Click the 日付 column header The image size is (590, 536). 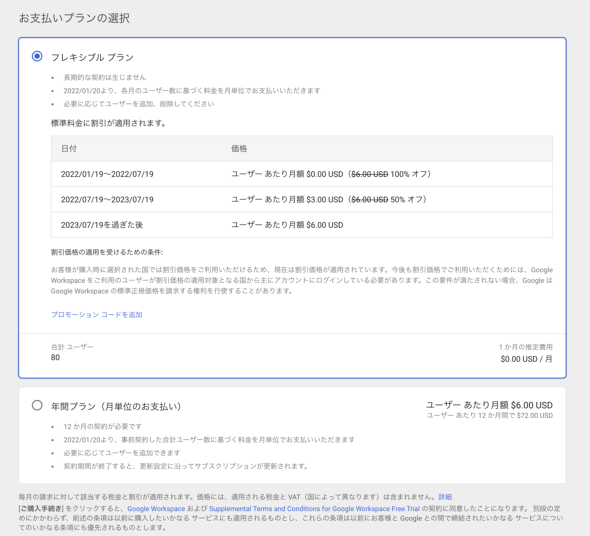coord(69,149)
